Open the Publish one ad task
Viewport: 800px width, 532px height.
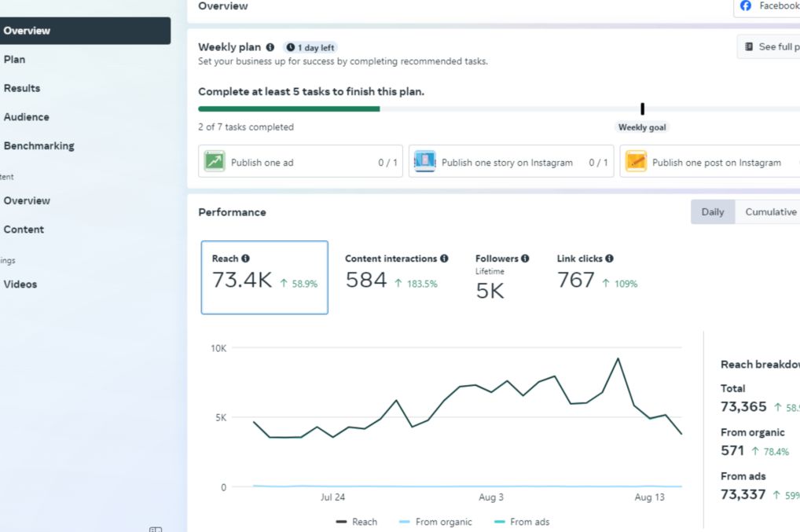[x=300, y=162]
